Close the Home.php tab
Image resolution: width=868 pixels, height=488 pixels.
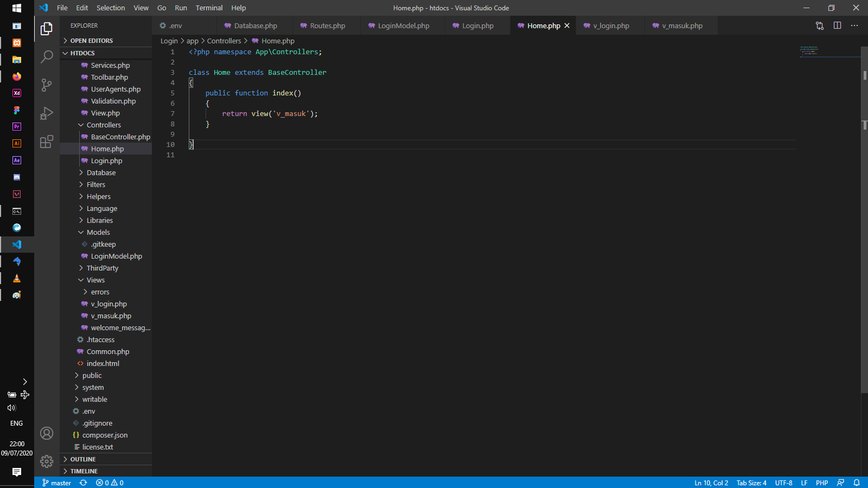pyautogui.click(x=567, y=25)
